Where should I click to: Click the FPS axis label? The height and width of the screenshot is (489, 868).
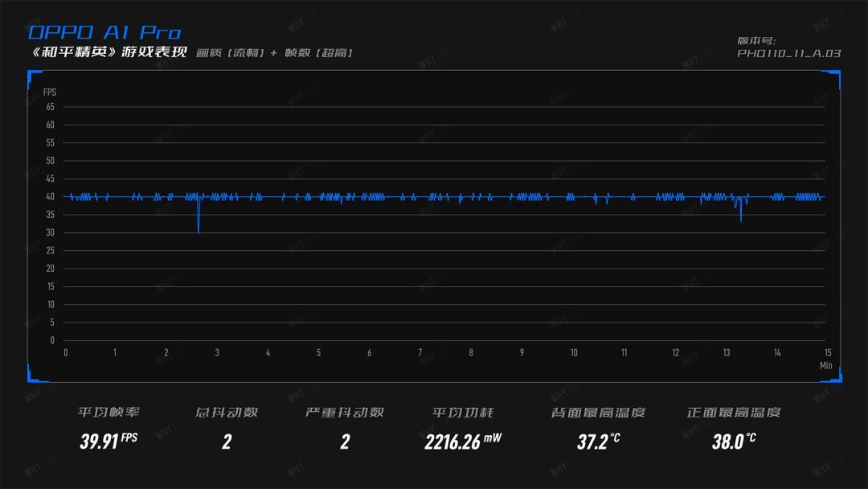49,92
